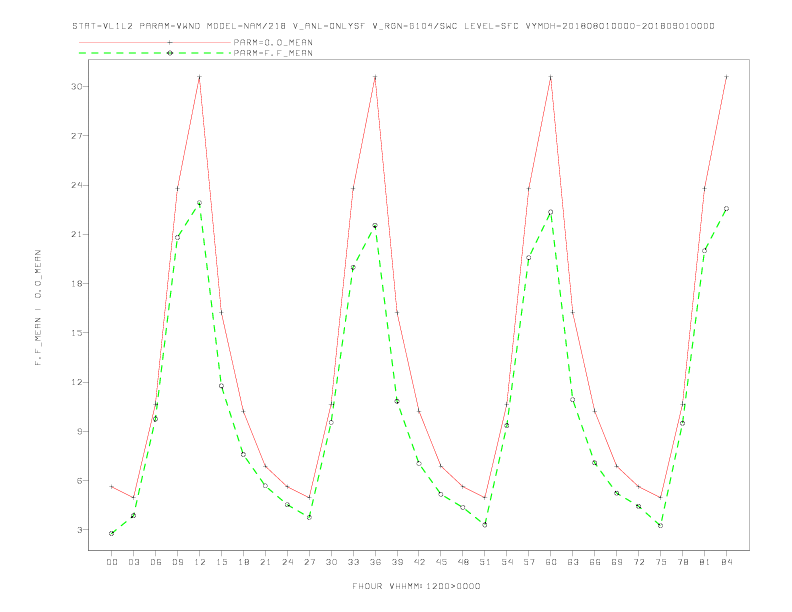The height and width of the screenshot is (612, 792).
Task: Click the x-axis forecast hour label 69
Action: [617, 562]
